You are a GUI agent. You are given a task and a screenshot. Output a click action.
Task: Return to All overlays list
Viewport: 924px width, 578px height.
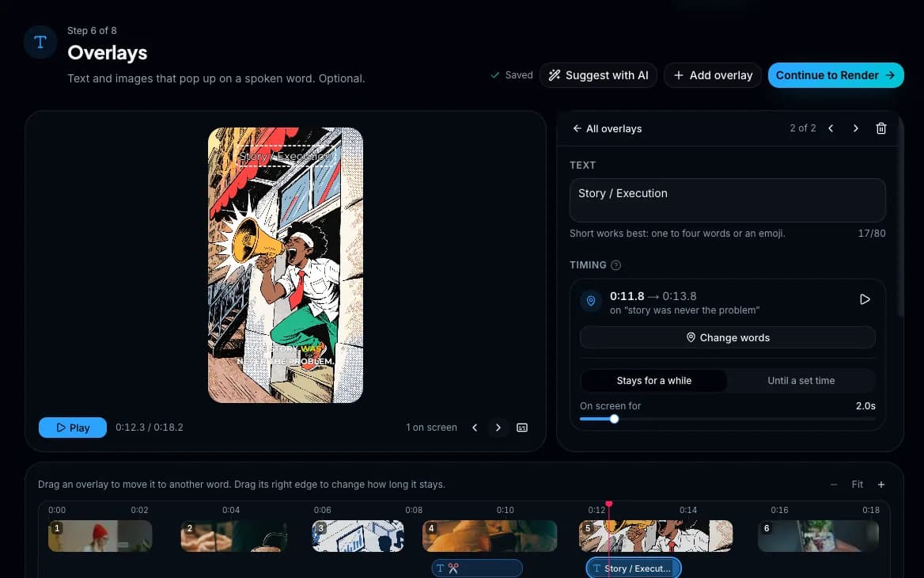point(607,128)
